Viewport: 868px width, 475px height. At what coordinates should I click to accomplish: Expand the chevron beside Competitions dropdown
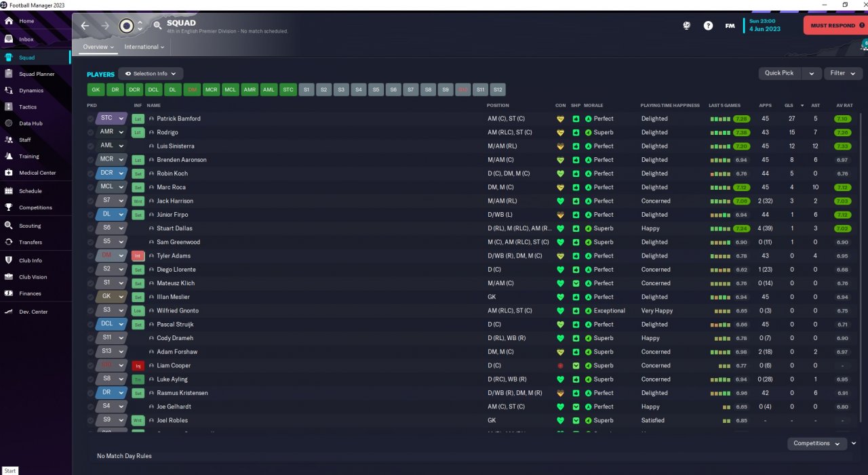click(x=854, y=443)
